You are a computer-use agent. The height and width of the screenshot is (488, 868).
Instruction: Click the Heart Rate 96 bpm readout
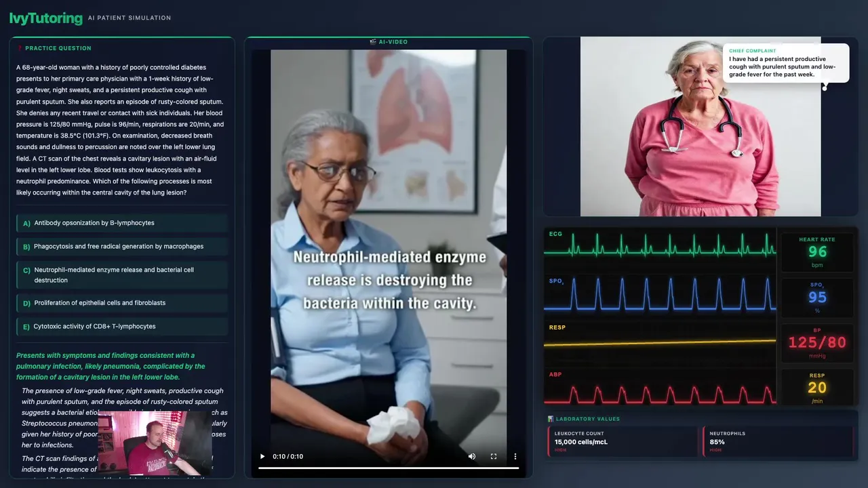pos(817,252)
